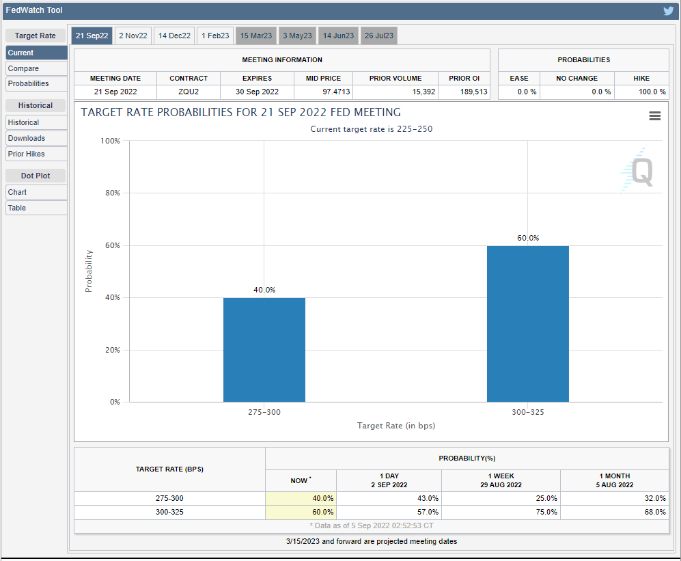Open the Historical link under Historical section
Screen dimensions: 681x561
click(36, 122)
